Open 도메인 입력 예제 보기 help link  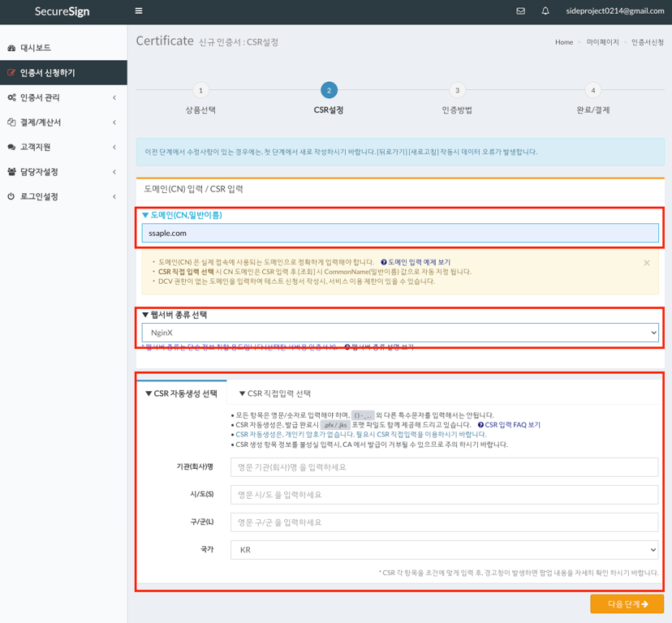[419, 262]
